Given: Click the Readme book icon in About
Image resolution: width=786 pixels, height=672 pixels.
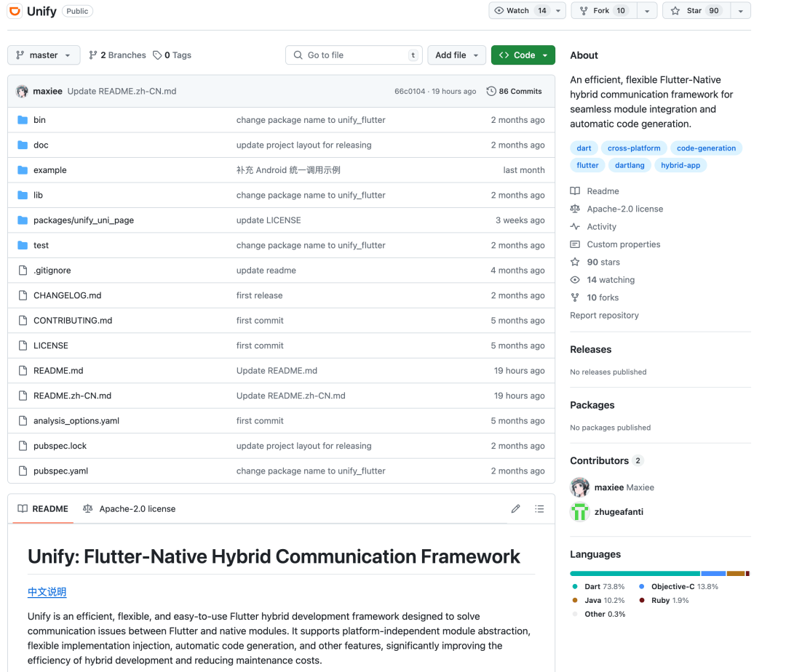Looking at the screenshot, I should tap(575, 191).
